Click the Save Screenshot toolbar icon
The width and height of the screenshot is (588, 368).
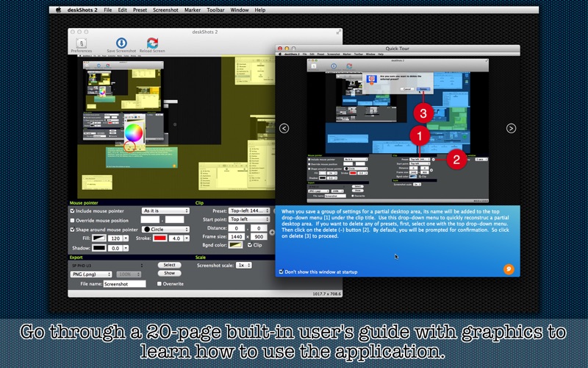coord(121,45)
